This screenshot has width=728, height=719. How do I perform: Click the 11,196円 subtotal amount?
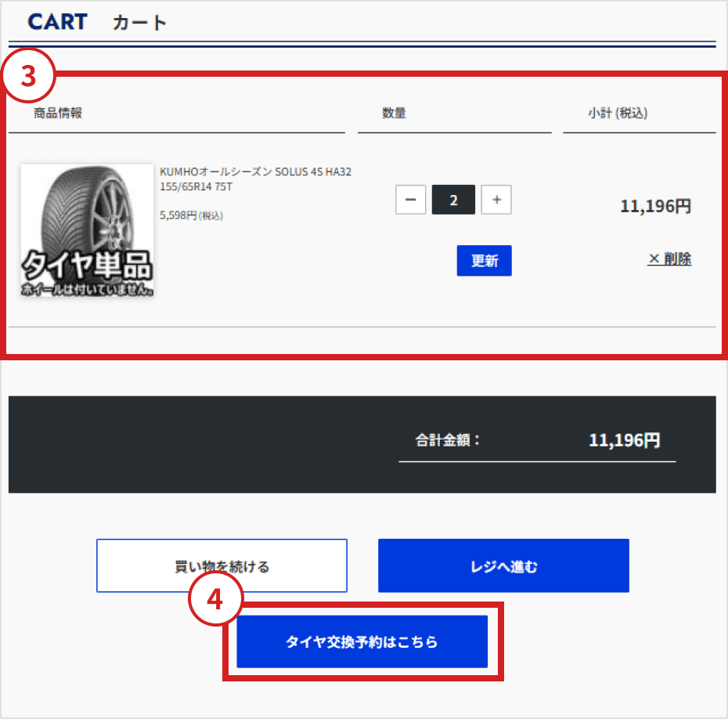655,206
